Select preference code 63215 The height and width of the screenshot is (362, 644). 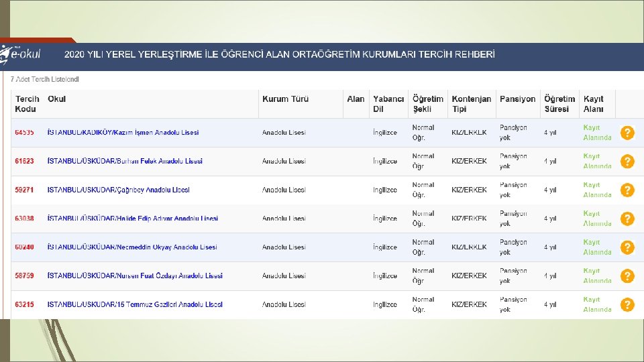pyautogui.click(x=24, y=304)
